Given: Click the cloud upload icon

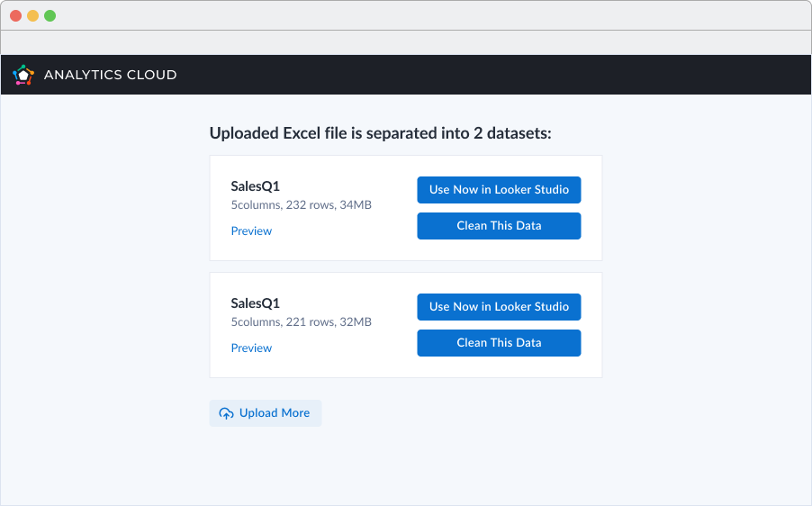Looking at the screenshot, I should [226, 413].
